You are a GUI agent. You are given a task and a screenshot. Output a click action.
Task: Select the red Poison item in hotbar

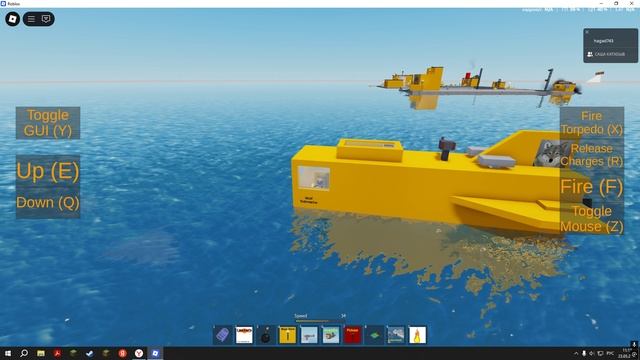point(352,335)
